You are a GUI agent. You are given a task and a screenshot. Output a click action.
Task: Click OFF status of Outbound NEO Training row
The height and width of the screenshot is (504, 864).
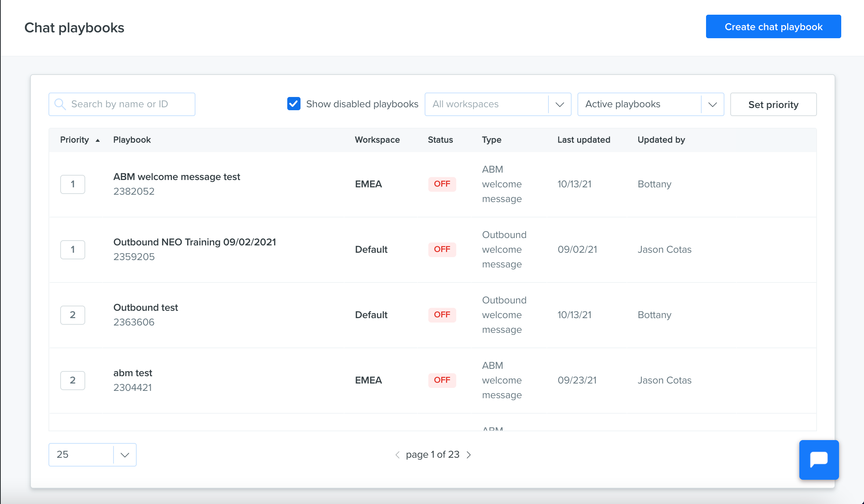(x=442, y=249)
